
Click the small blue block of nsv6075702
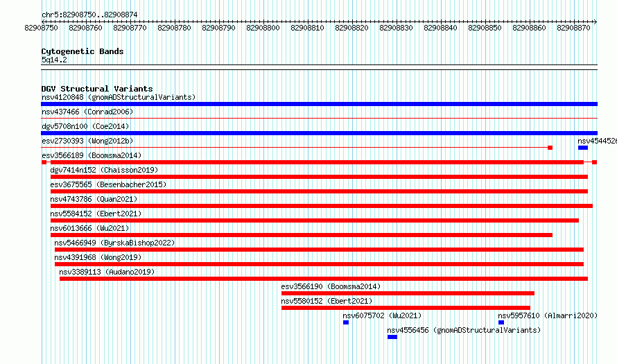point(346,322)
